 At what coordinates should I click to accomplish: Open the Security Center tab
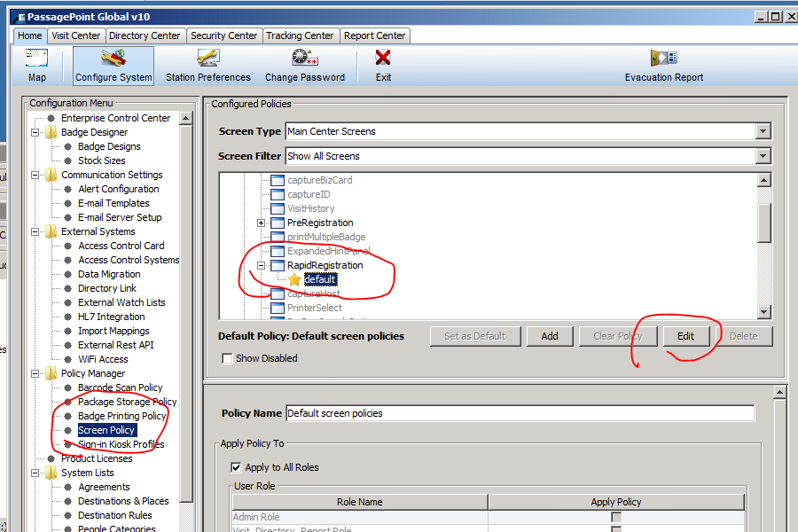224,35
